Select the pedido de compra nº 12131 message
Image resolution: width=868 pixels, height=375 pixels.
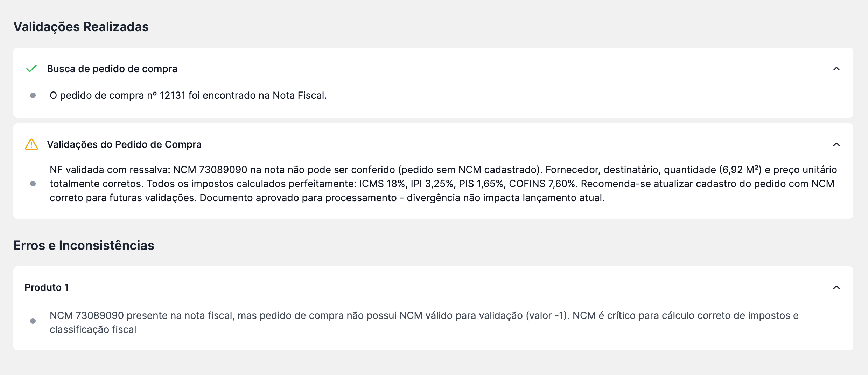pos(188,95)
